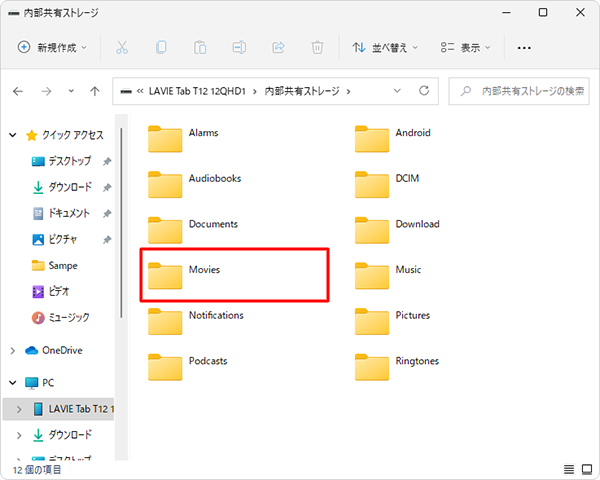Go up one folder level arrow
This screenshot has height=480, width=600.
pos(95,91)
